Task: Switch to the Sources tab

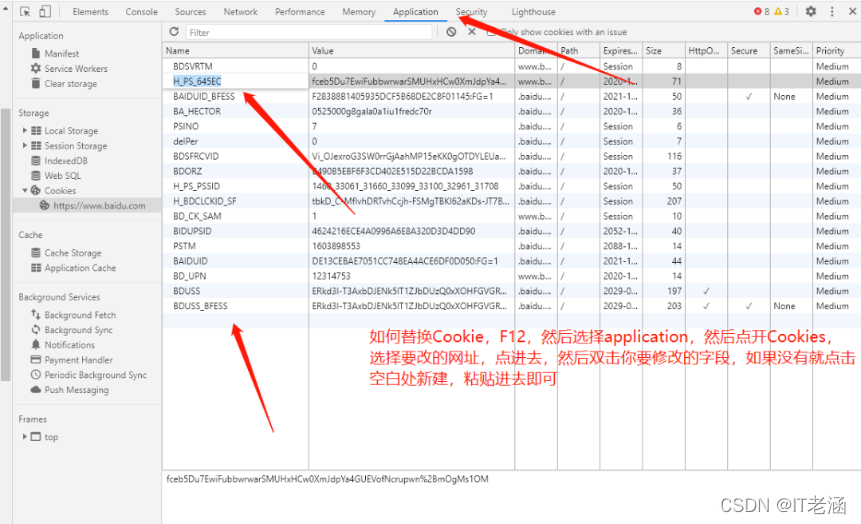Action: (x=191, y=12)
